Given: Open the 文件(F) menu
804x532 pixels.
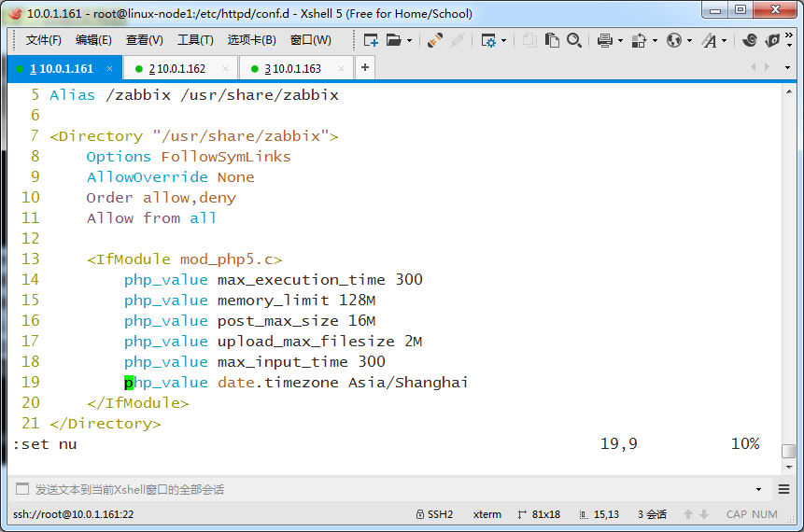Looking at the screenshot, I should (43, 40).
